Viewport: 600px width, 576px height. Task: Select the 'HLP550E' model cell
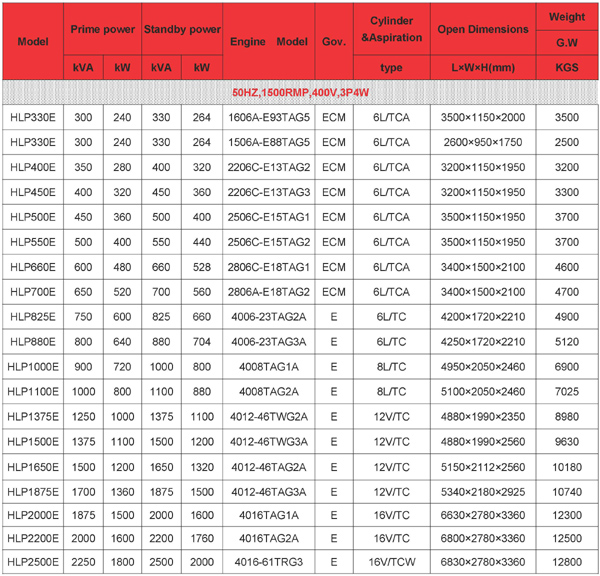tap(33, 242)
